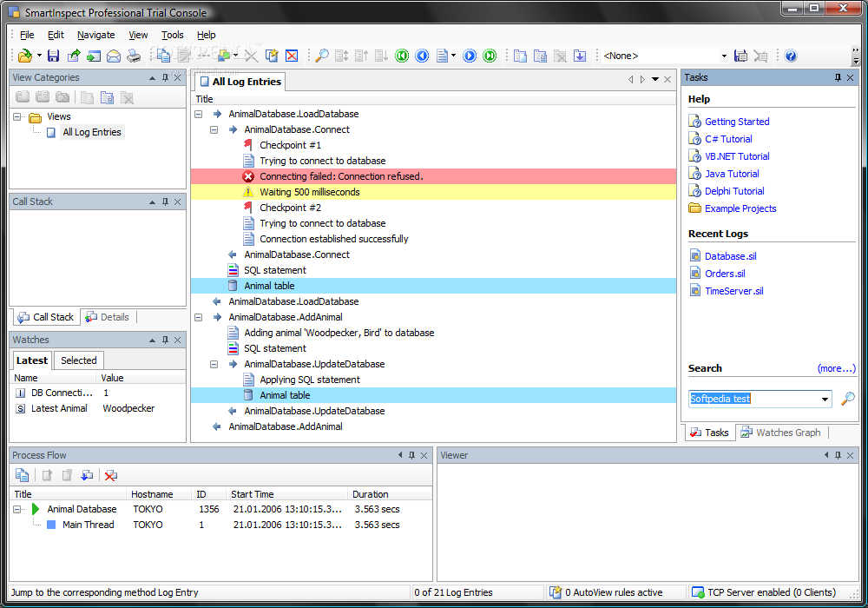
Task: Switch to the Selected tab in Watches
Action: (x=79, y=360)
